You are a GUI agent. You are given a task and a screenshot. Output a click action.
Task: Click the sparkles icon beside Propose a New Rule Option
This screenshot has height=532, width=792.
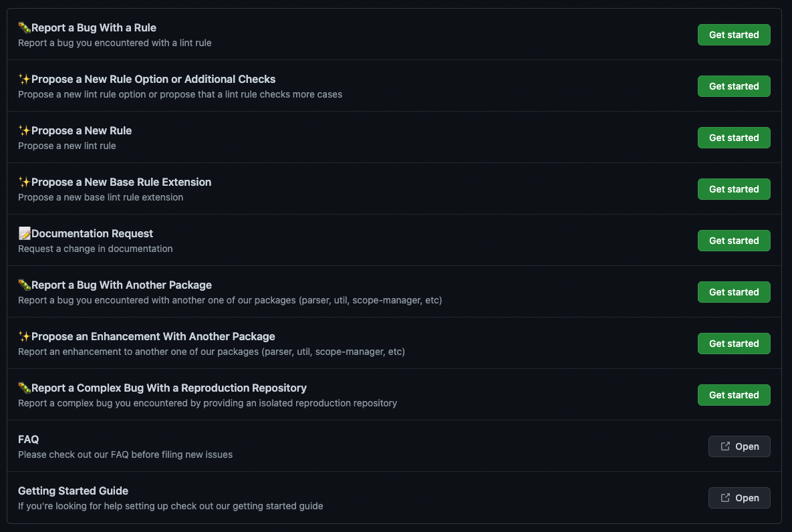[x=24, y=80]
